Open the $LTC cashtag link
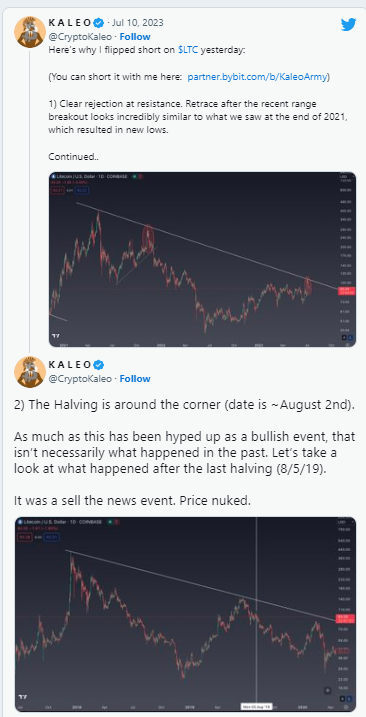 coord(188,51)
